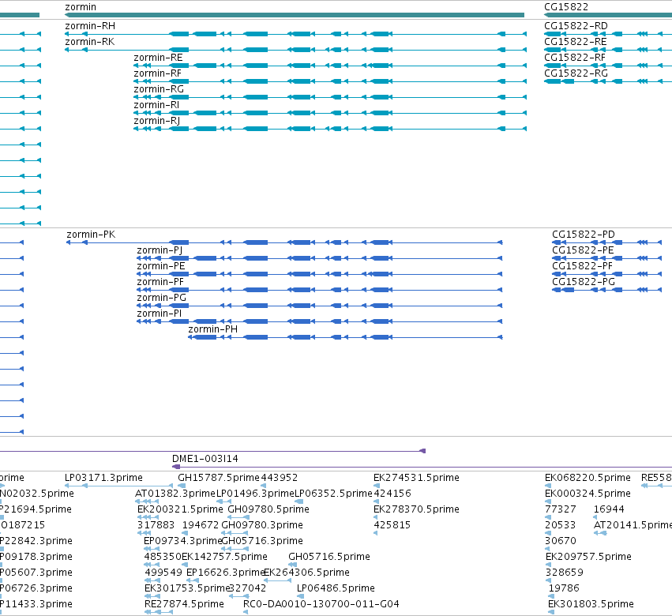672x616 pixels.
Task: Click the 425815 feature label
Action: pyautogui.click(x=392, y=525)
